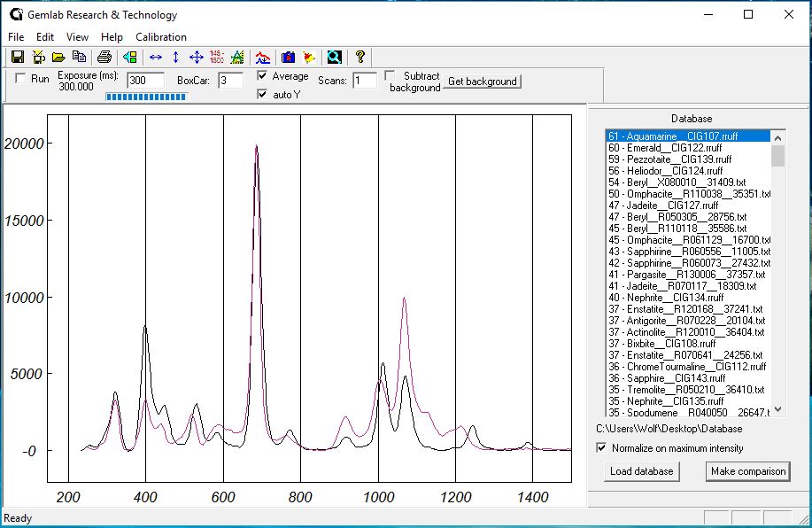
Task: Select '60 - Emerald__CIG122.rruff' entry
Action: 688,148
